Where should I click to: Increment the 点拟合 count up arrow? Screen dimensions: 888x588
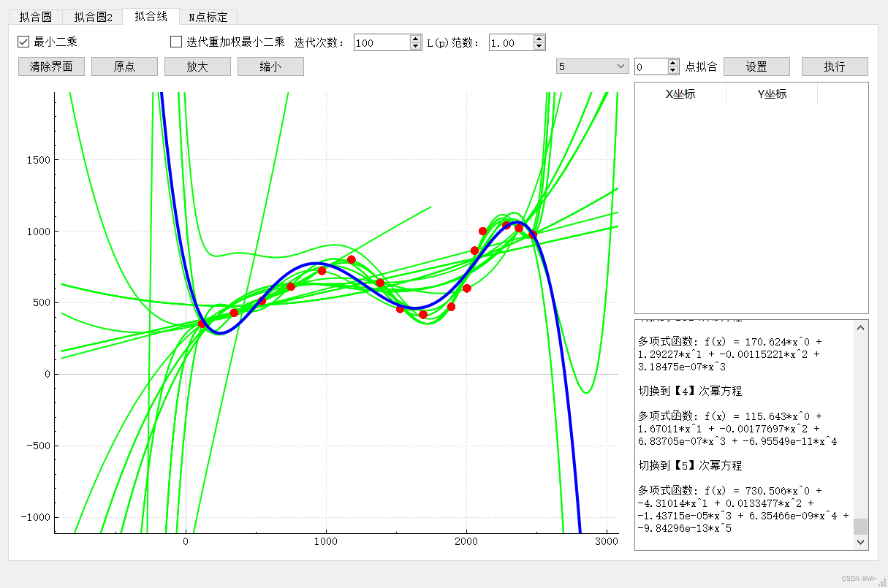pyautogui.click(x=674, y=63)
